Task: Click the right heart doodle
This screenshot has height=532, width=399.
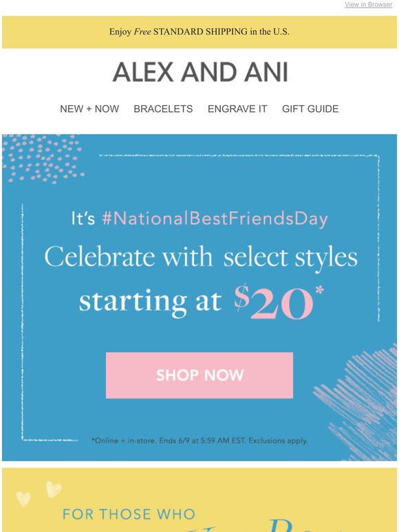Action: tap(54, 489)
